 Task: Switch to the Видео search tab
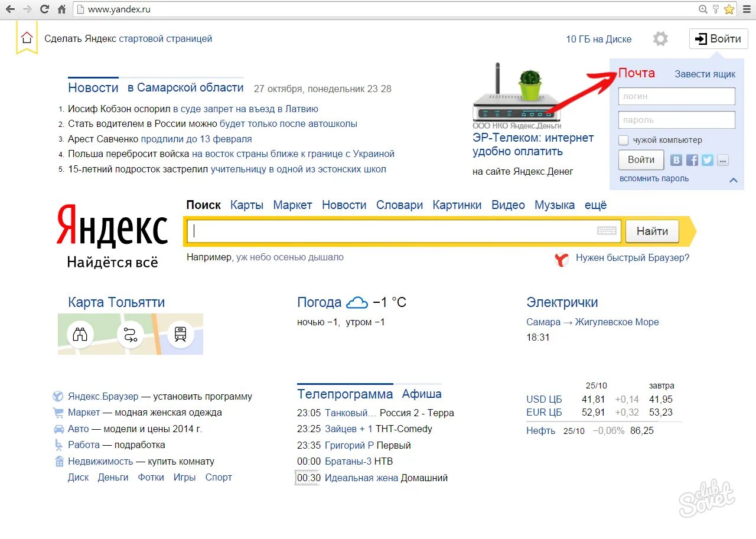pos(508,205)
